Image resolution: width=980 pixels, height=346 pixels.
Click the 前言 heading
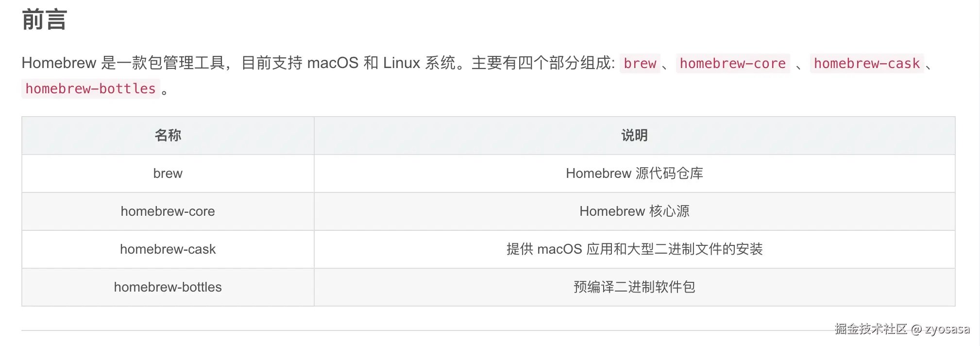44,20
